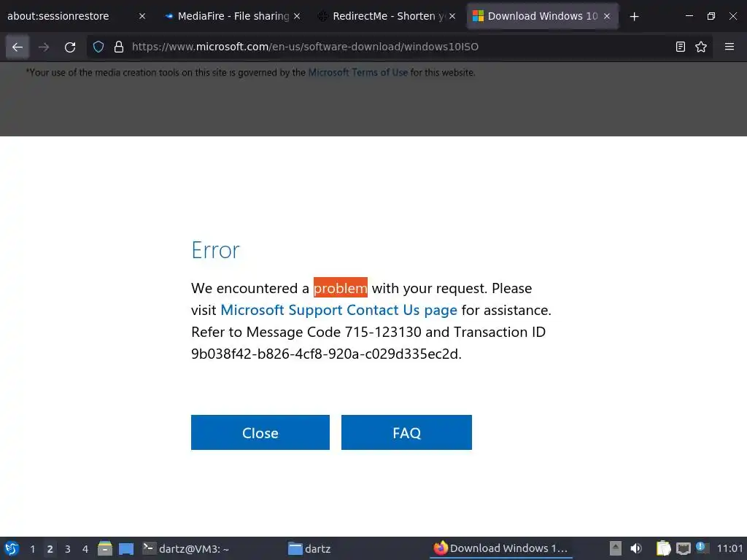747x560 pixels.
Task: Open the clipboard manager tray icon
Action: pyautogui.click(x=663, y=548)
